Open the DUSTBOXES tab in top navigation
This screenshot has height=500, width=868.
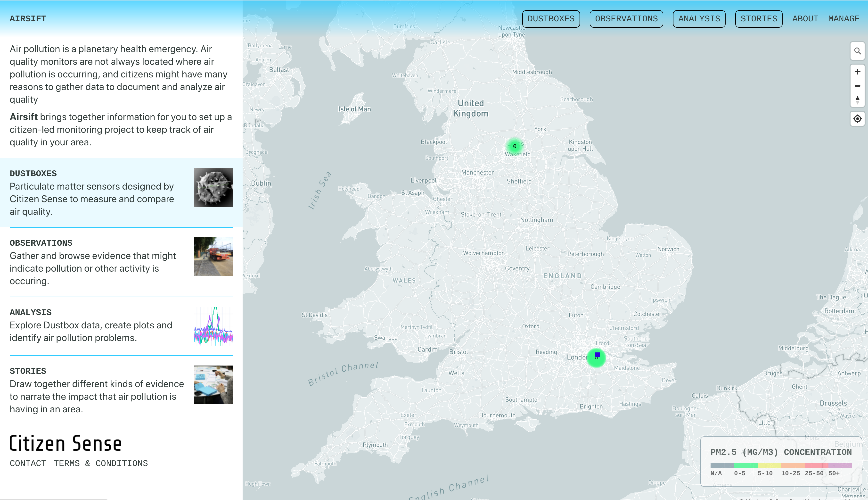tap(550, 18)
